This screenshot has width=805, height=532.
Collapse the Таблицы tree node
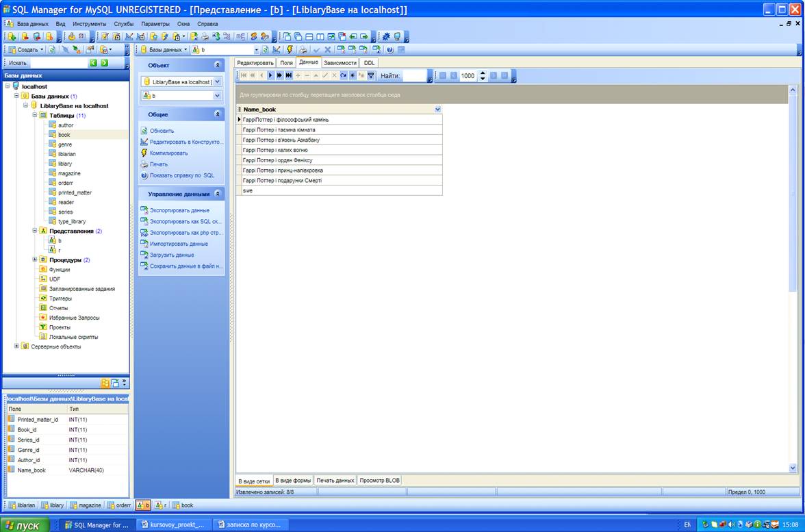34,116
